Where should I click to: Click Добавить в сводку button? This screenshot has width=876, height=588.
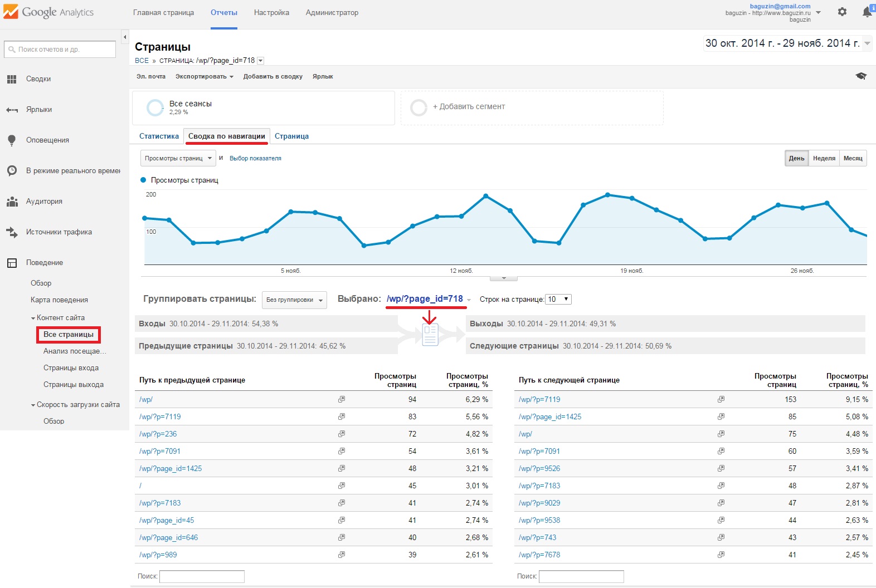click(272, 76)
